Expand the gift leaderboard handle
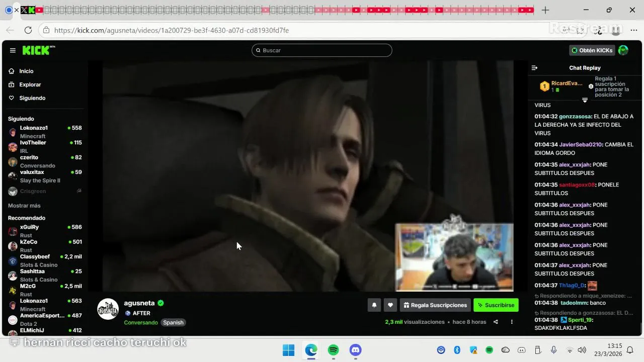644x362 pixels. point(585,100)
